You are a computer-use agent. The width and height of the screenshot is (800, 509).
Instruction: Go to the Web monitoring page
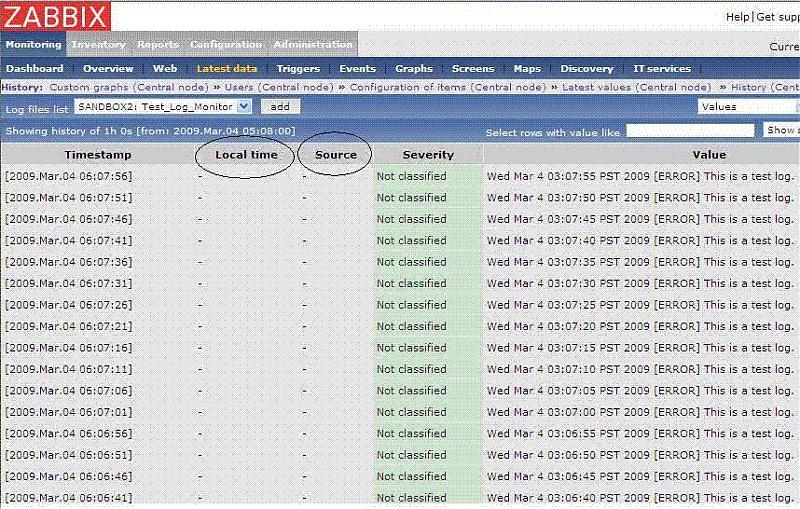165,68
